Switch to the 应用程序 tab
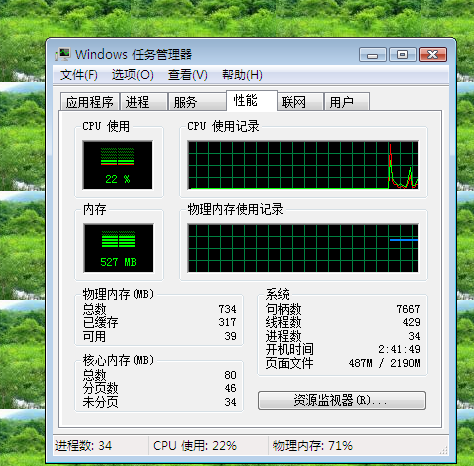 [x=90, y=102]
